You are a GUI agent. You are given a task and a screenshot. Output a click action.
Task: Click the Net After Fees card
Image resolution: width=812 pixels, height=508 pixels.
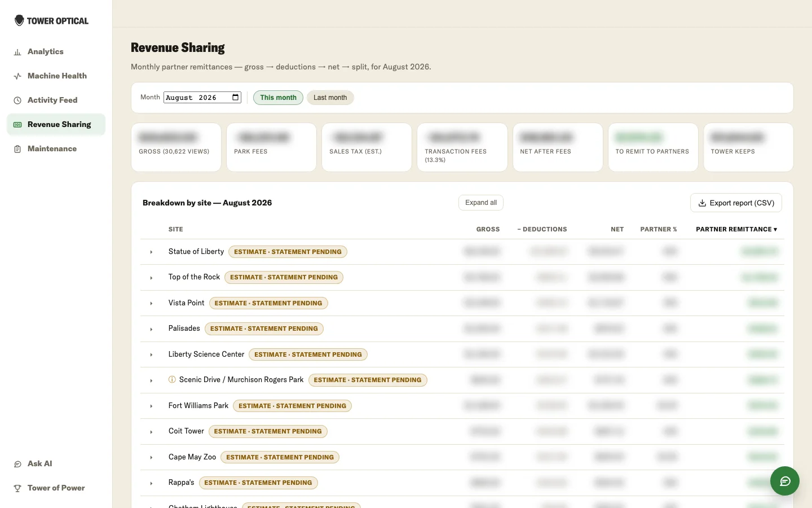[558, 147]
